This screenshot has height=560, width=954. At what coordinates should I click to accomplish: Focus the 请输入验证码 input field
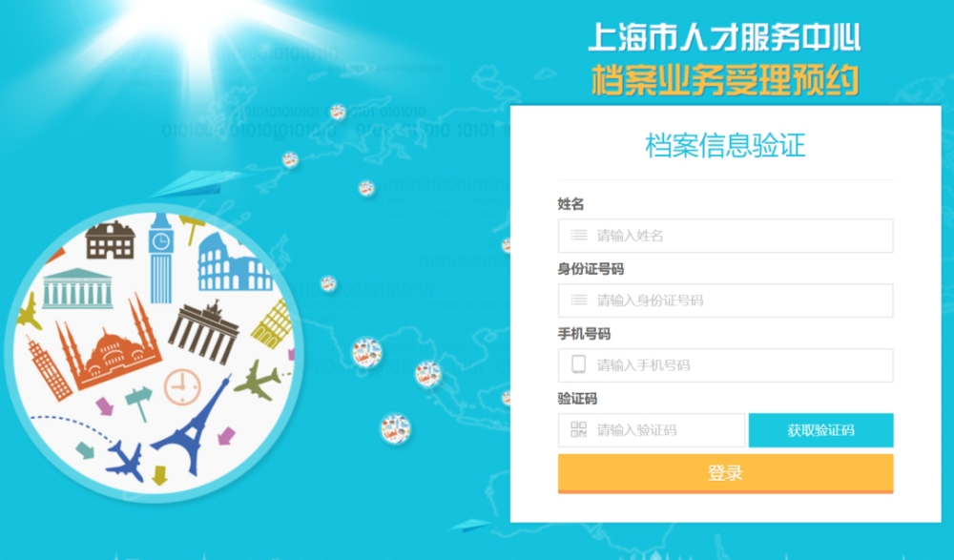click(x=651, y=430)
